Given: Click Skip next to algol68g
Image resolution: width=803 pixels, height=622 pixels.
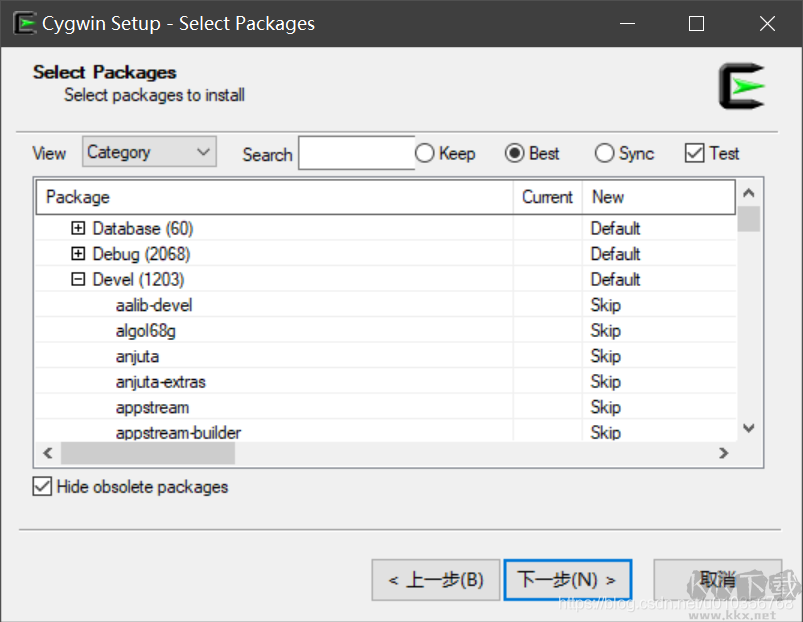Looking at the screenshot, I should click(605, 330).
